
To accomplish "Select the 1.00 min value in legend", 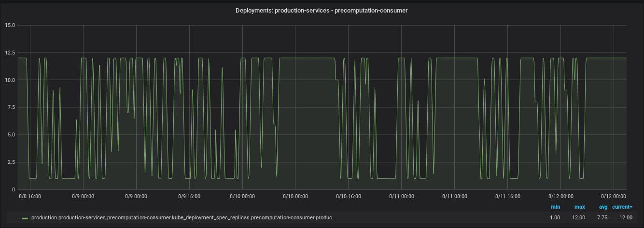I will [555, 218].
